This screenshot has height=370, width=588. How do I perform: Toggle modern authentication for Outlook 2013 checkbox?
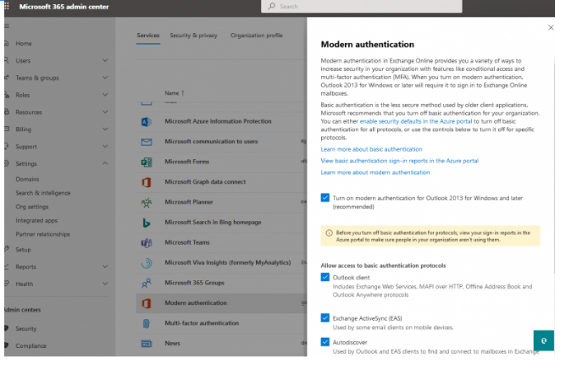pyautogui.click(x=325, y=198)
